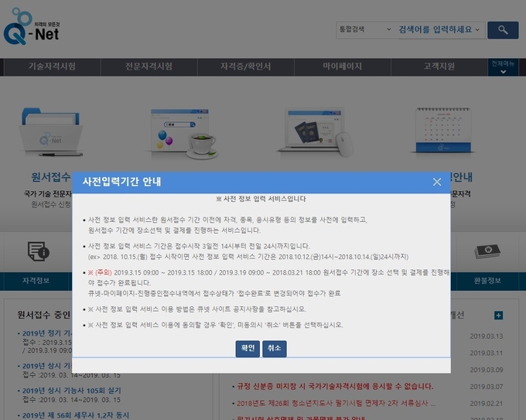The image size is (526, 420).
Task: Click the 취소 button in dialog
Action: 274,349
